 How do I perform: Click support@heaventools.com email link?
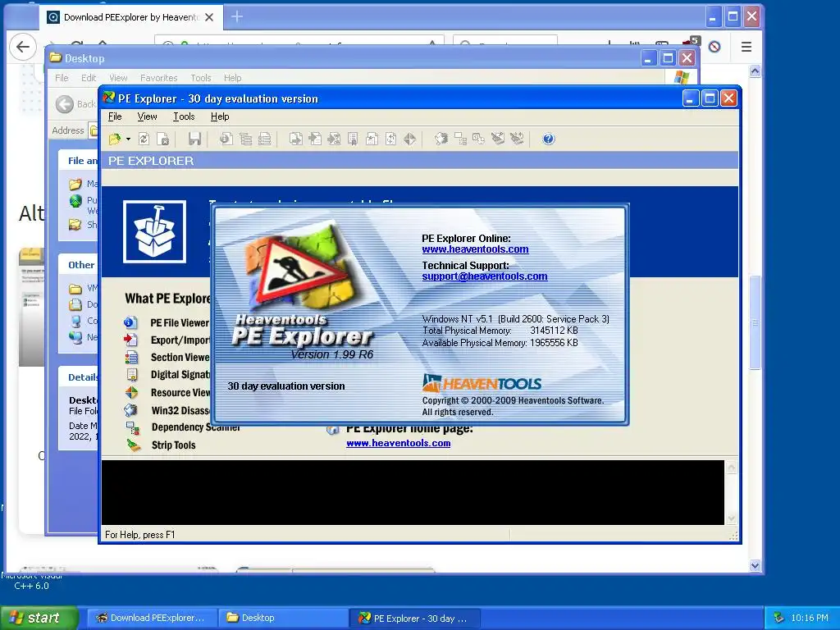pyautogui.click(x=485, y=276)
